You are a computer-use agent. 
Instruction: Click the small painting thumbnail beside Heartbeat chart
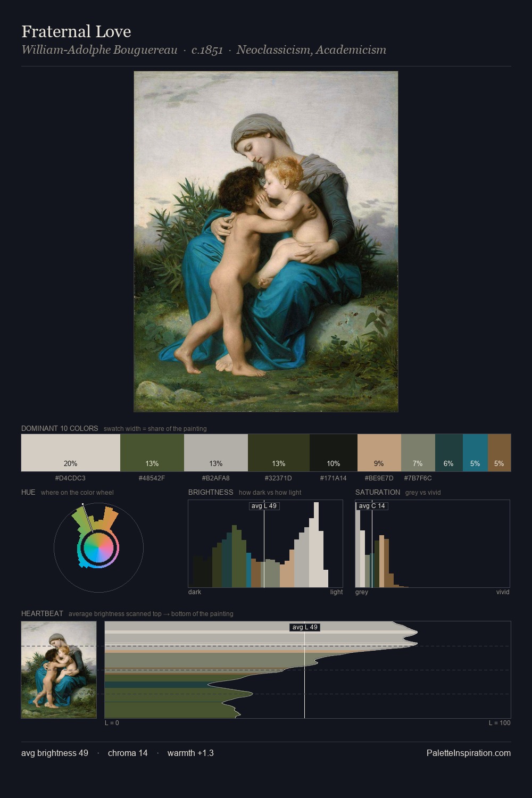point(59,669)
